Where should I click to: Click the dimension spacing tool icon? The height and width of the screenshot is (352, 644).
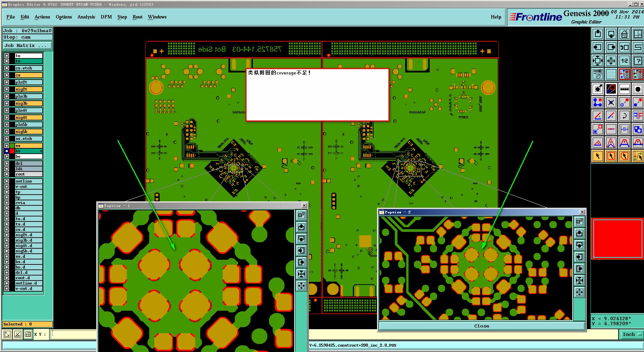tap(625, 129)
